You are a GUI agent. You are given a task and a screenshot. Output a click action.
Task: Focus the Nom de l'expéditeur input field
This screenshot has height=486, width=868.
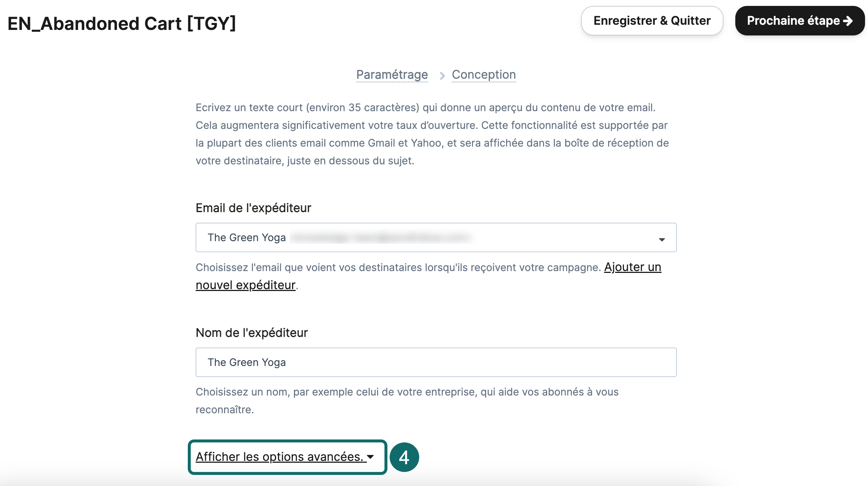click(436, 362)
